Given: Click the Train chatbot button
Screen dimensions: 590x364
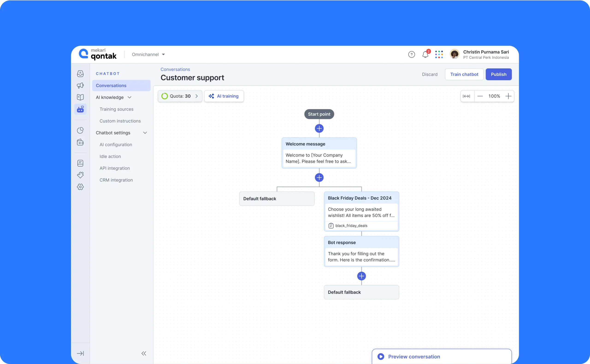Looking at the screenshot, I should coord(464,74).
